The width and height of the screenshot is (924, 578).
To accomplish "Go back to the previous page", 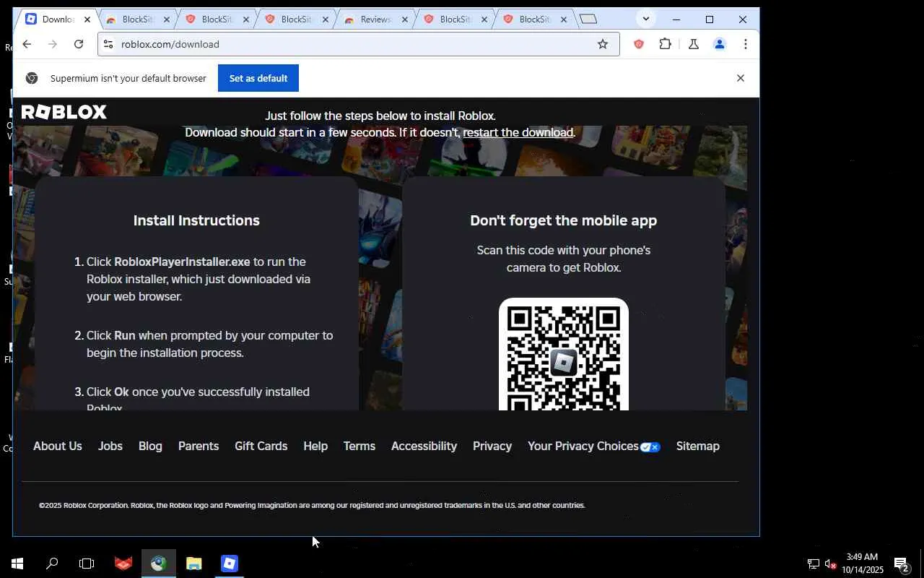I will pos(27,44).
